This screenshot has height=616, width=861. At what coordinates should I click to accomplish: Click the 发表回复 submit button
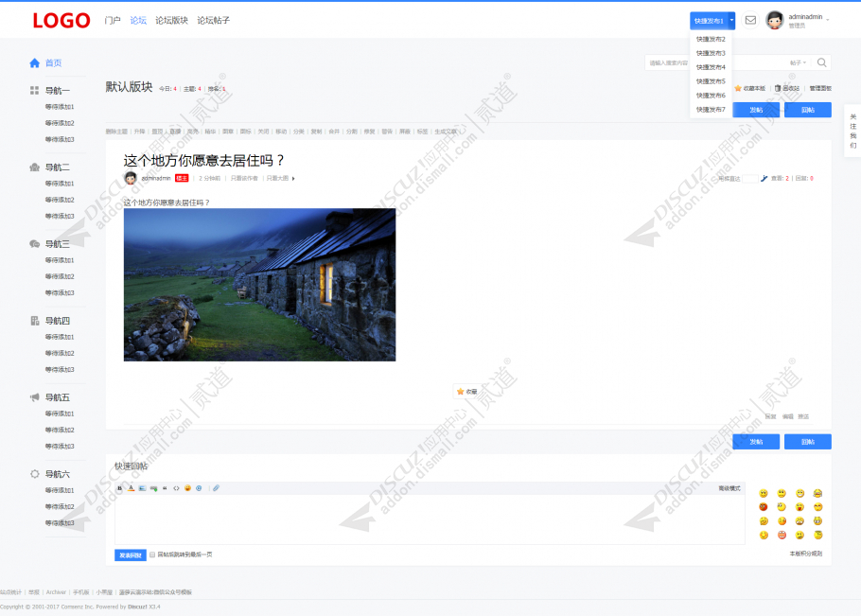(131, 555)
